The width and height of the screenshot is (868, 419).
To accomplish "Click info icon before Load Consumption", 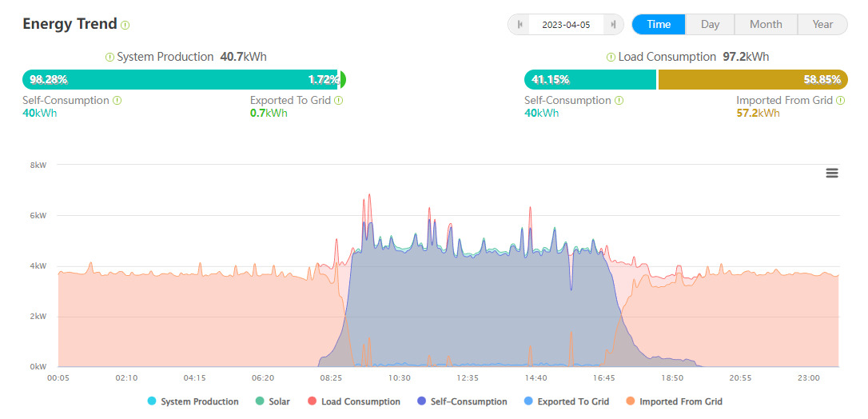I will coord(611,57).
